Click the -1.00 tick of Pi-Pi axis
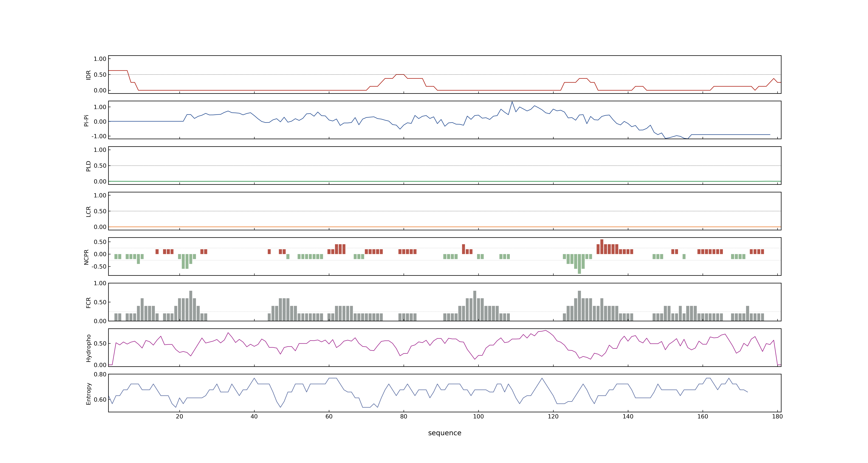Screen dimensions: 868x463 click(x=99, y=136)
